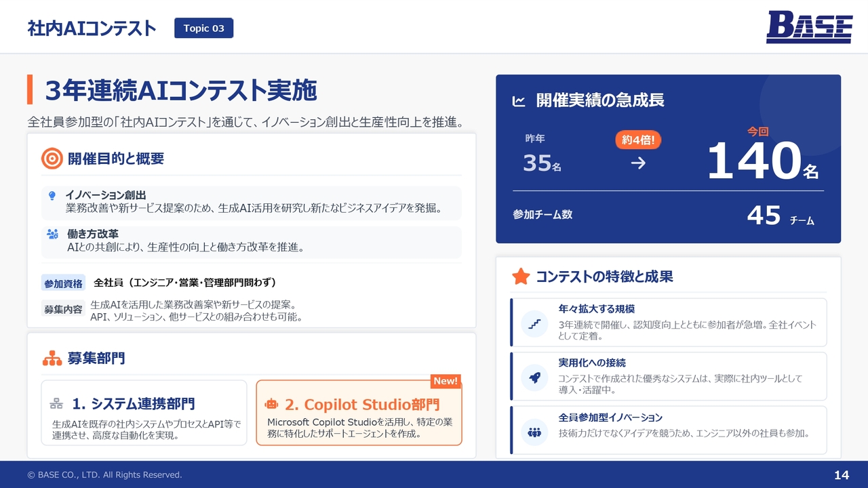Click the robot icon in Copilot Studio card
The height and width of the screenshot is (488, 868).
pos(272,404)
